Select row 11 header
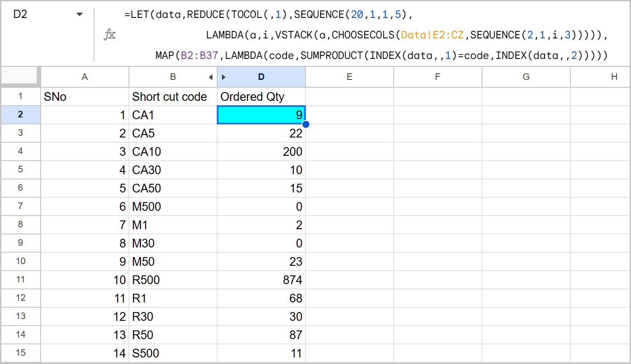This screenshot has height=364, width=631. pos(21,279)
